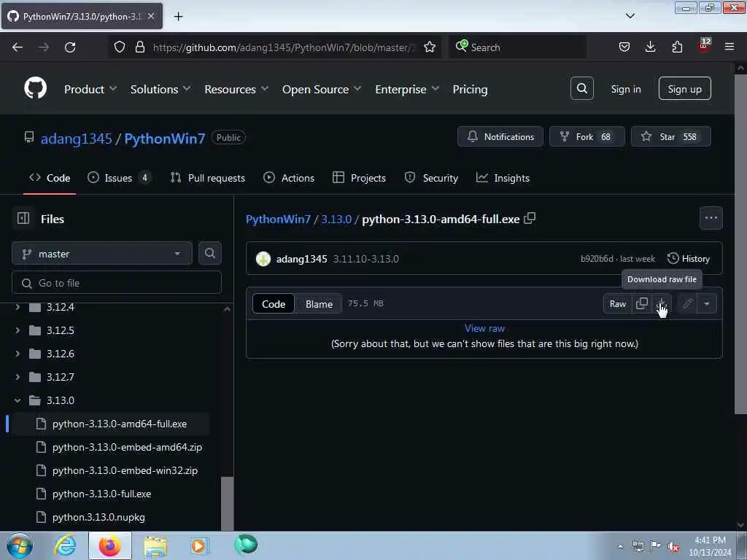Open the Security tab
747x560 pixels.
click(x=431, y=178)
